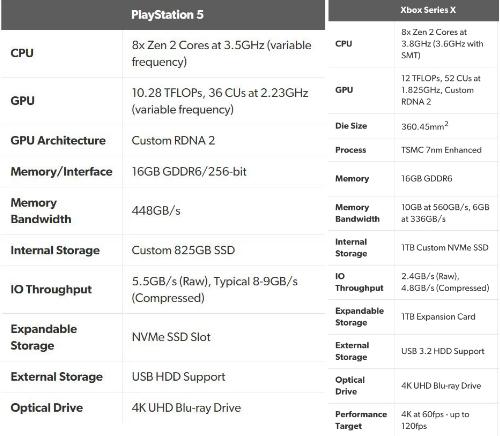500x436 pixels.
Task: Click the 1TB Expansion Card value
Action: (x=438, y=317)
